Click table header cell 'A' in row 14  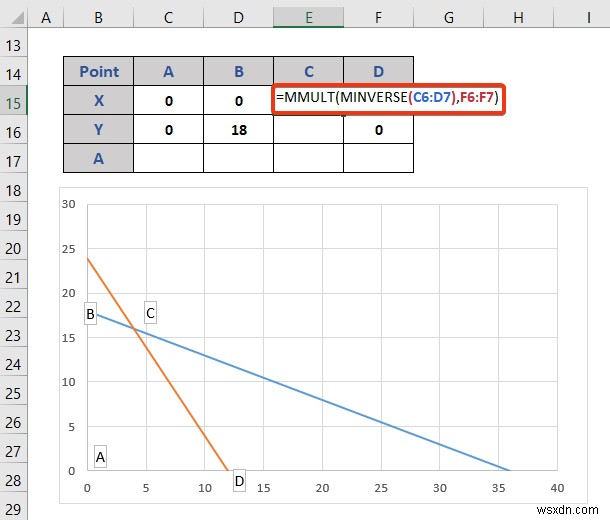point(168,71)
